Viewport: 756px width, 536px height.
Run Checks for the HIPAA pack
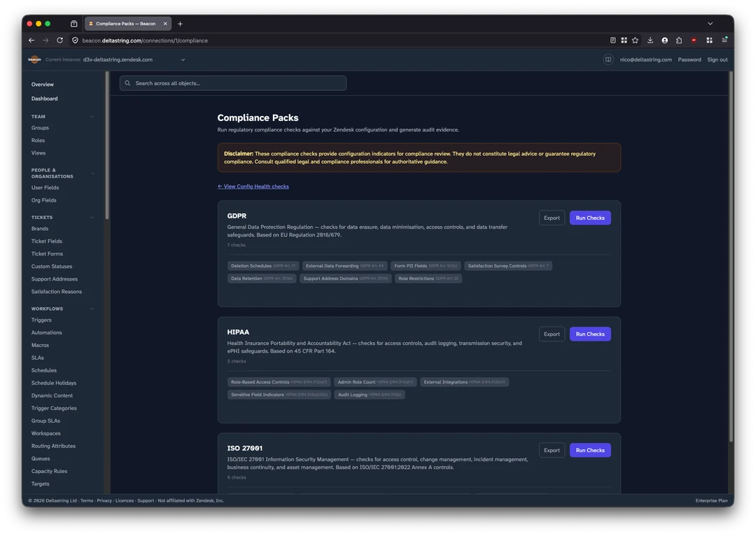[x=590, y=334]
